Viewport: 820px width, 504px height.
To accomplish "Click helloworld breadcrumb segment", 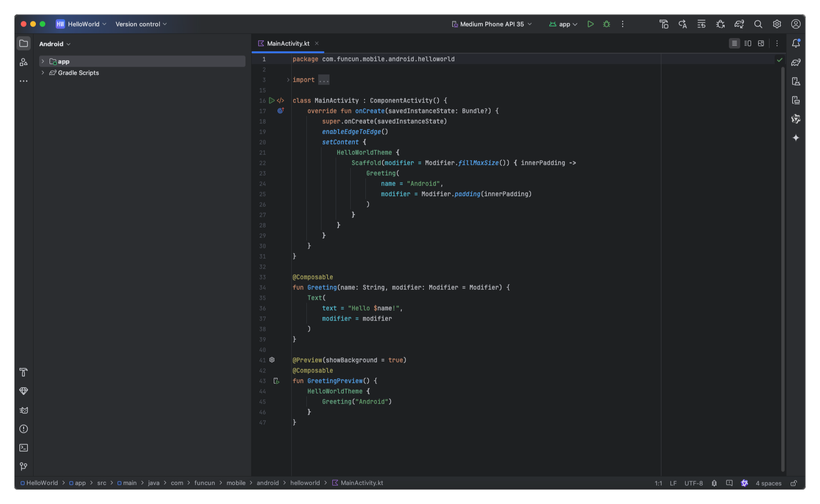I will (305, 483).
